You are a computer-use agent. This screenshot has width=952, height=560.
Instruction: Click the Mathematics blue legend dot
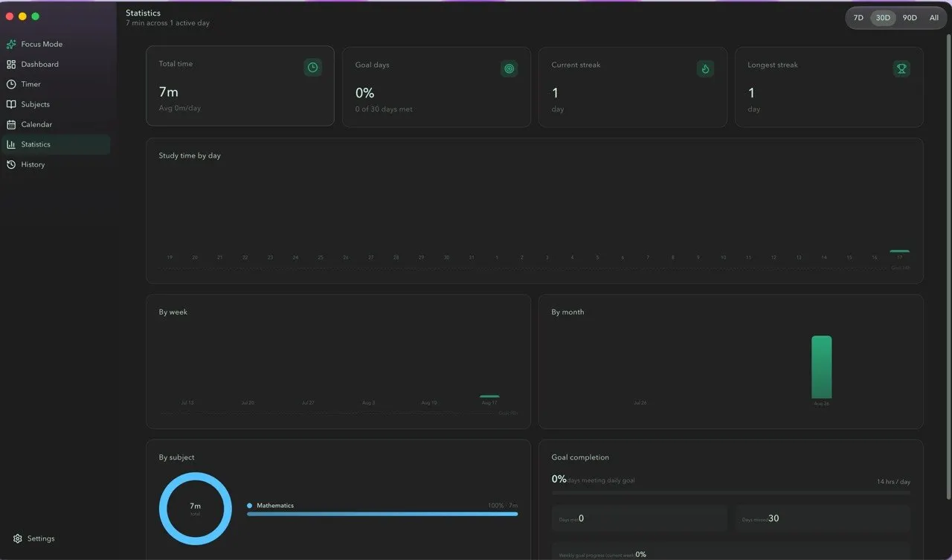point(250,506)
